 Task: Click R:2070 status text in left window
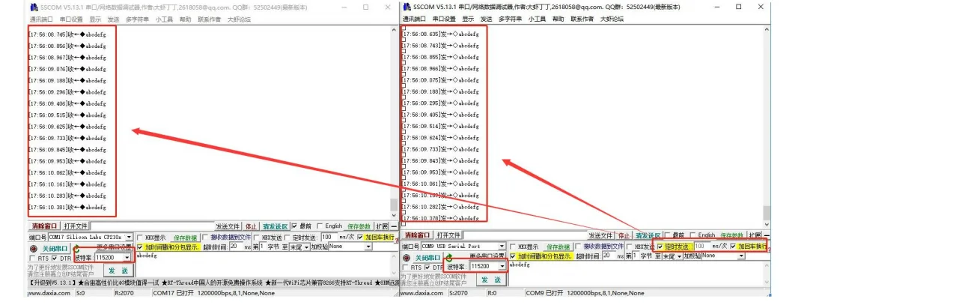(x=124, y=293)
